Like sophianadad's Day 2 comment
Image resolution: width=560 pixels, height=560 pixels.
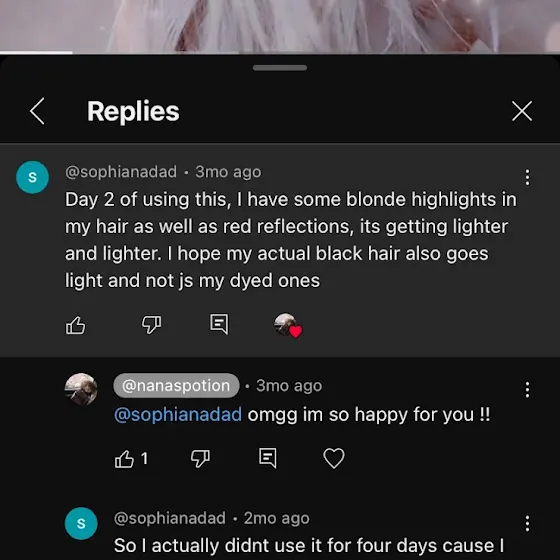[75, 325]
